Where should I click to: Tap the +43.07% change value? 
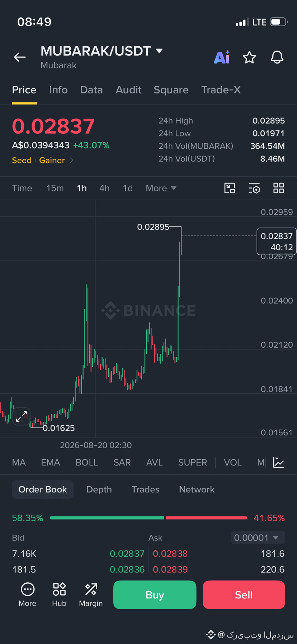pos(91,145)
